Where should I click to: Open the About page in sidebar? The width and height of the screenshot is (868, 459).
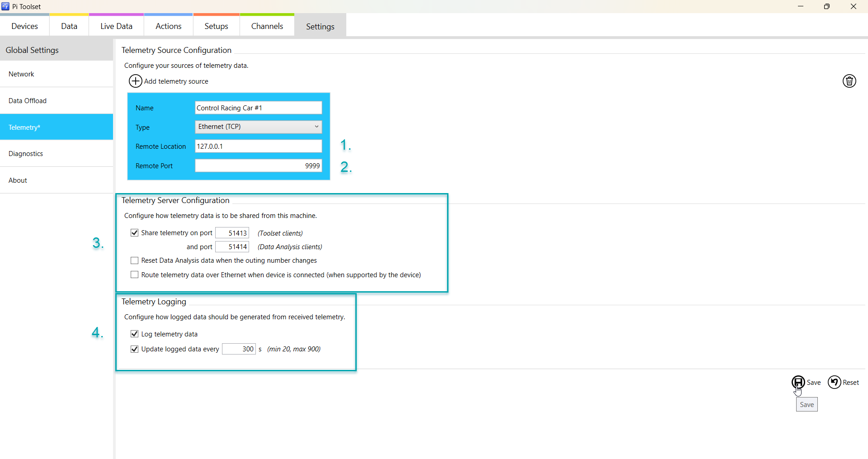tap(57, 180)
